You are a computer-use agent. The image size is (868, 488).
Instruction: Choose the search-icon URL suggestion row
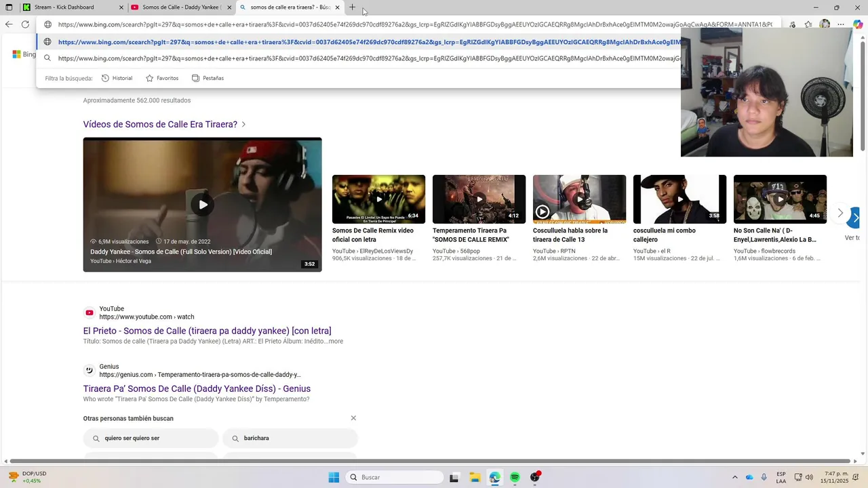(359, 58)
